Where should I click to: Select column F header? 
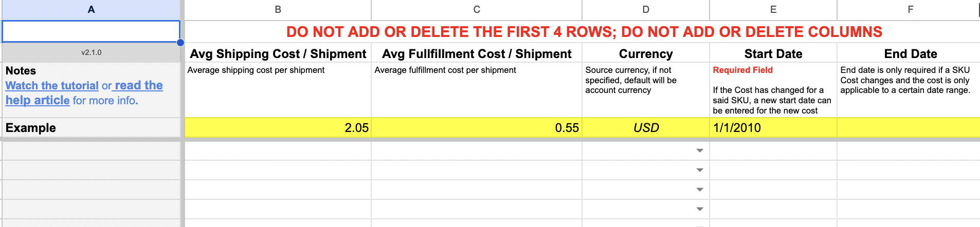tap(910, 10)
